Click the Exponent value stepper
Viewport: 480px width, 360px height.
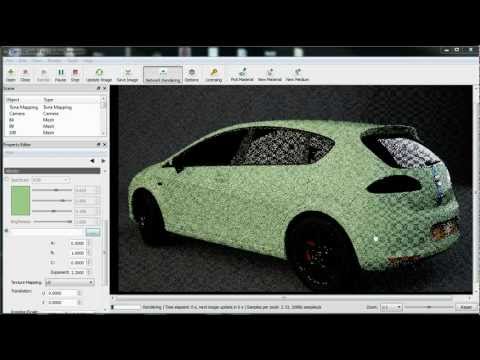88,272
